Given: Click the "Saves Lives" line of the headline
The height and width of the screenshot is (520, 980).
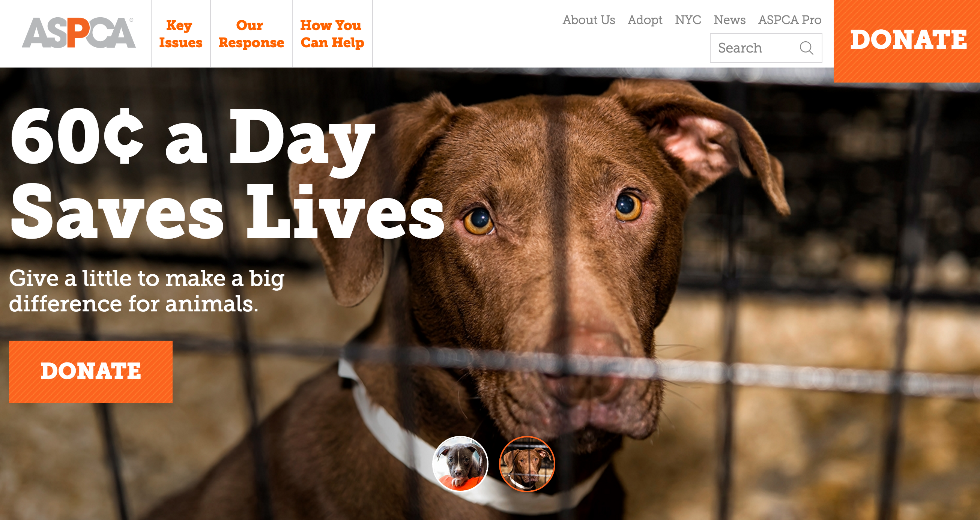Looking at the screenshot, I should pos(227,212).
